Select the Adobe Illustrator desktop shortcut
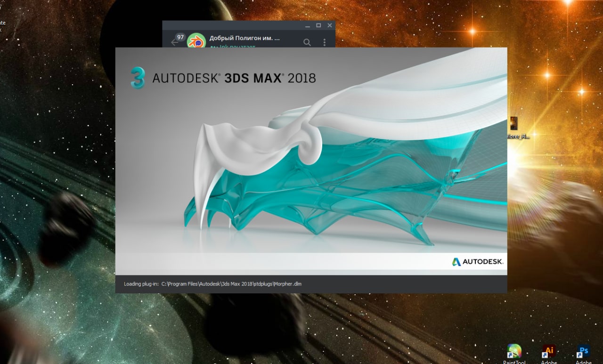The image size is (603, 364). click(x=549, y=354)
